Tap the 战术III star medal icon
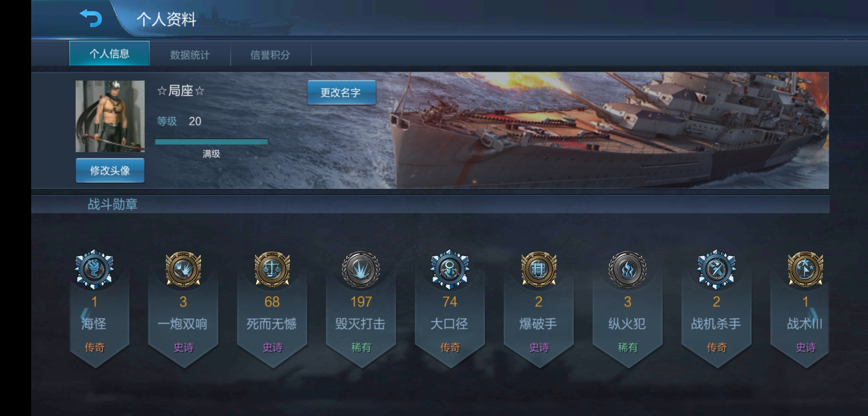868x416 pixels. coord(805,269)
